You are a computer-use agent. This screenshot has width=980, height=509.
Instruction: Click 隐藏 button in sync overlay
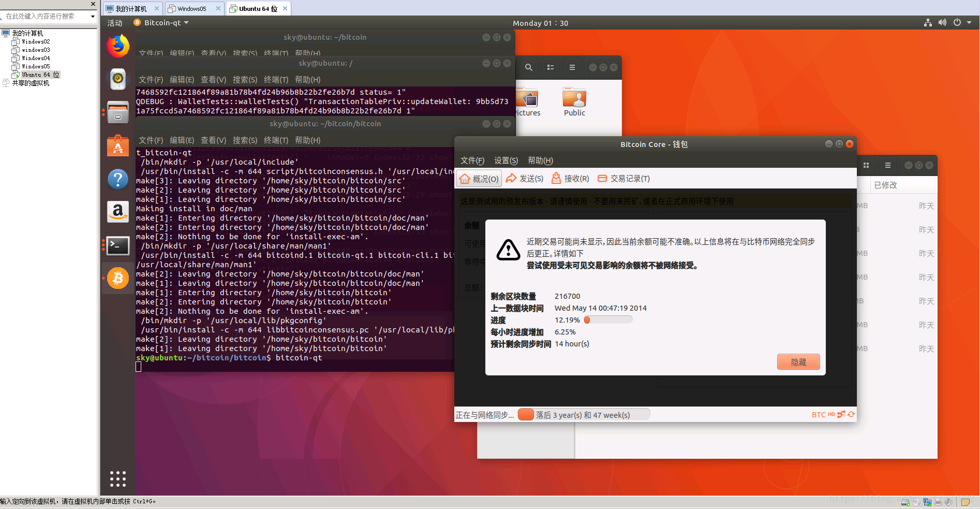(x=798, y=362)
